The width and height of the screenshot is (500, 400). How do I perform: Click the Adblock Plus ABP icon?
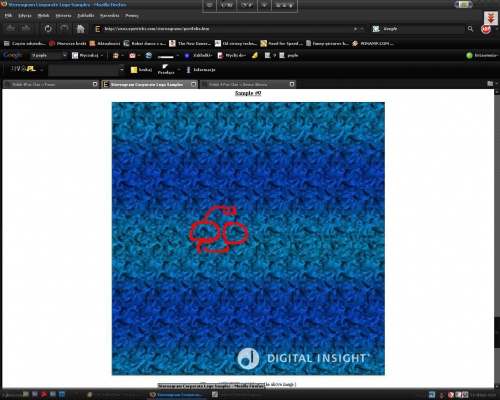(x=486, y=29)
